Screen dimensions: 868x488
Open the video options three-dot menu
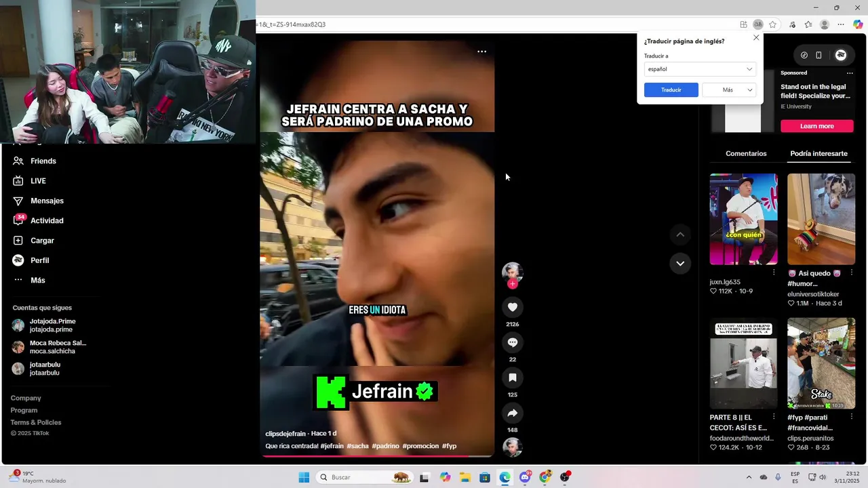point(481,52)
